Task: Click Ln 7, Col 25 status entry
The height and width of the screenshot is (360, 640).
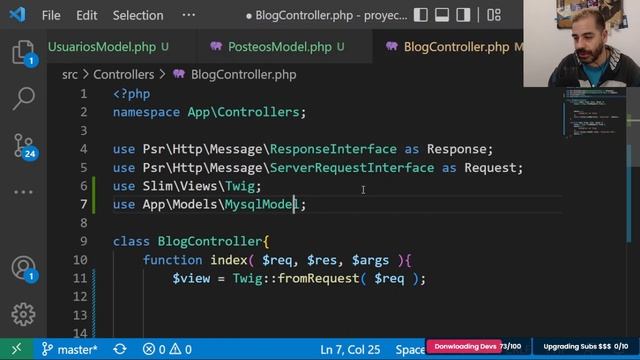Action: [x=350, y=349]
